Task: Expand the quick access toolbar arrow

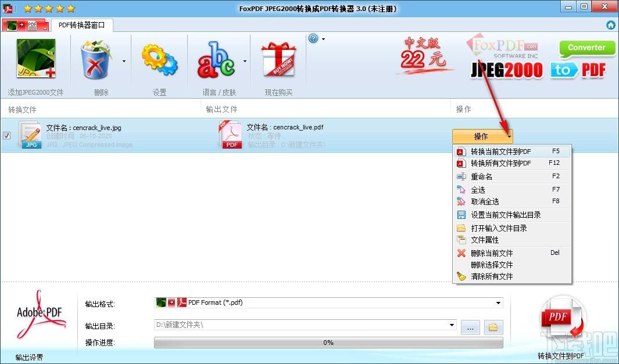Action: click(45, 28)
